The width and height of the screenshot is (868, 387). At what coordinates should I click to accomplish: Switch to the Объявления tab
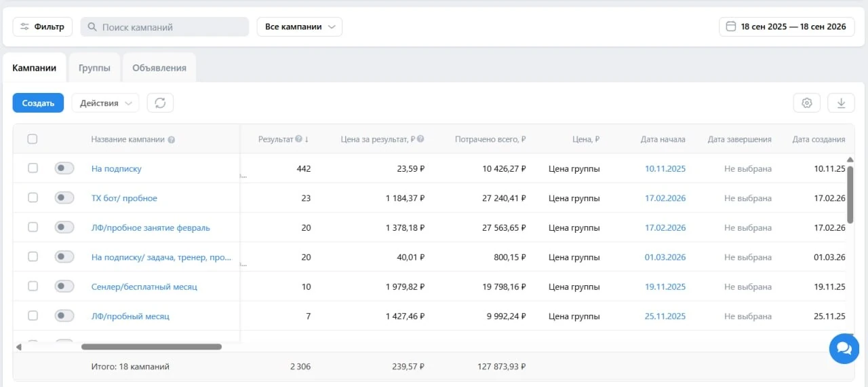[159, 68]
